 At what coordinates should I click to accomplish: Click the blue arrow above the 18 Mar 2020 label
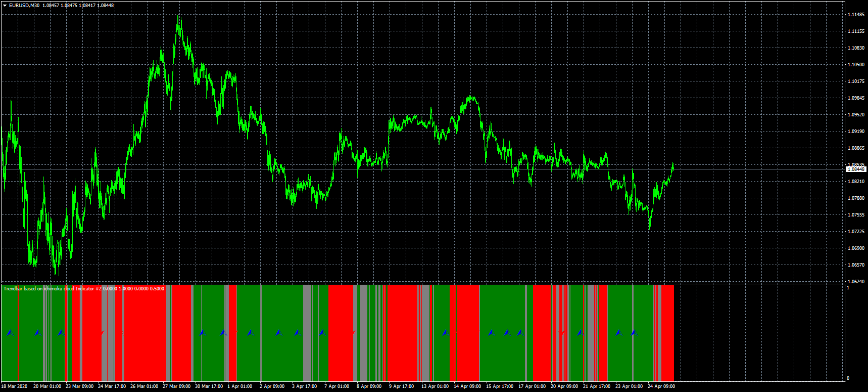[x=10, y=333]
